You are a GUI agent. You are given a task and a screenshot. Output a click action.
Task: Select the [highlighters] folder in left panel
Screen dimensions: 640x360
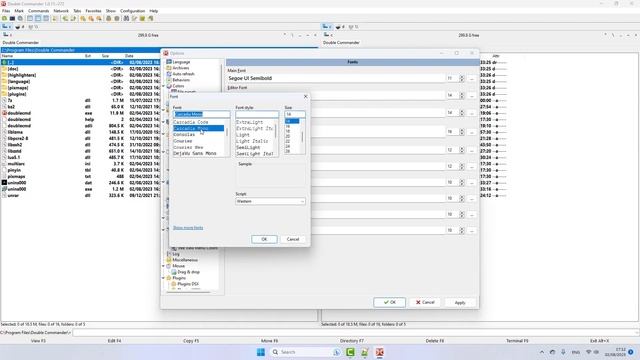pos(22,75)
